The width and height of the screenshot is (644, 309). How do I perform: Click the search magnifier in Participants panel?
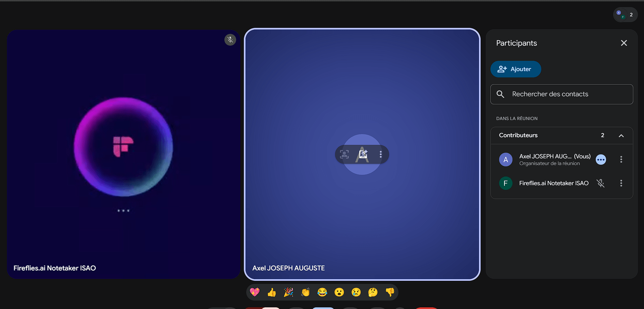pyautogui.click(x=500, y=94)
